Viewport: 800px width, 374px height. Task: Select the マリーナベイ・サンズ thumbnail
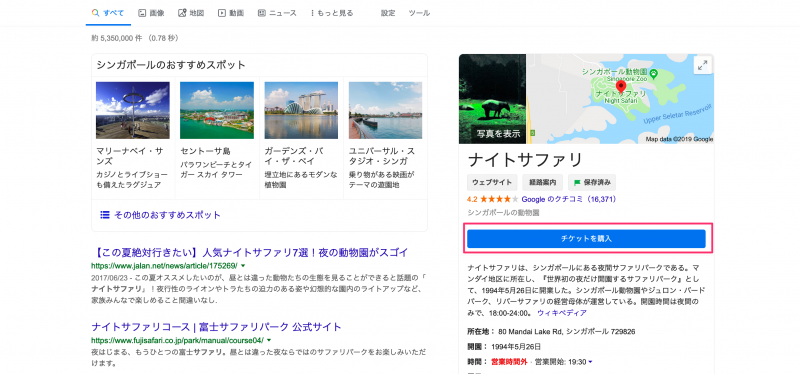coord(133,110)
